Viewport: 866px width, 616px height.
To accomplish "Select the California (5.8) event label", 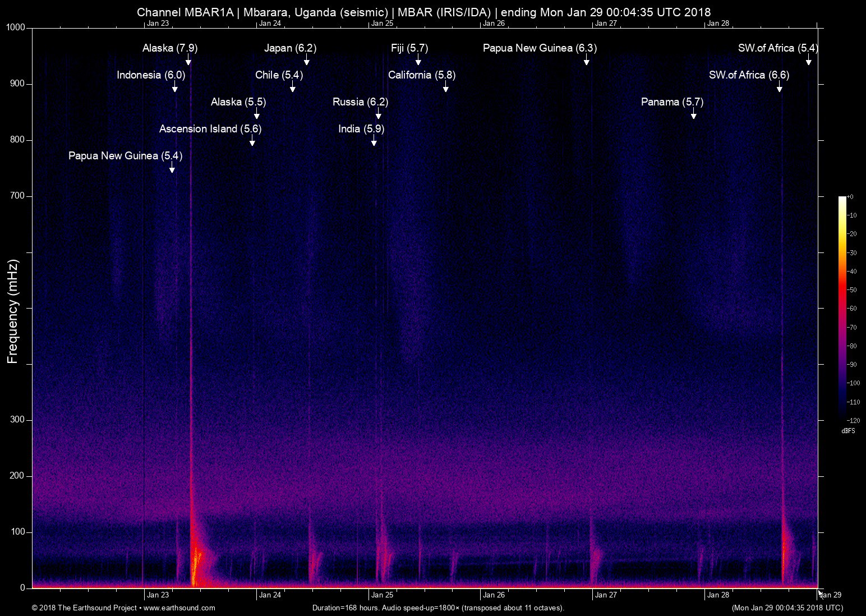I will (x=422, y=75).
